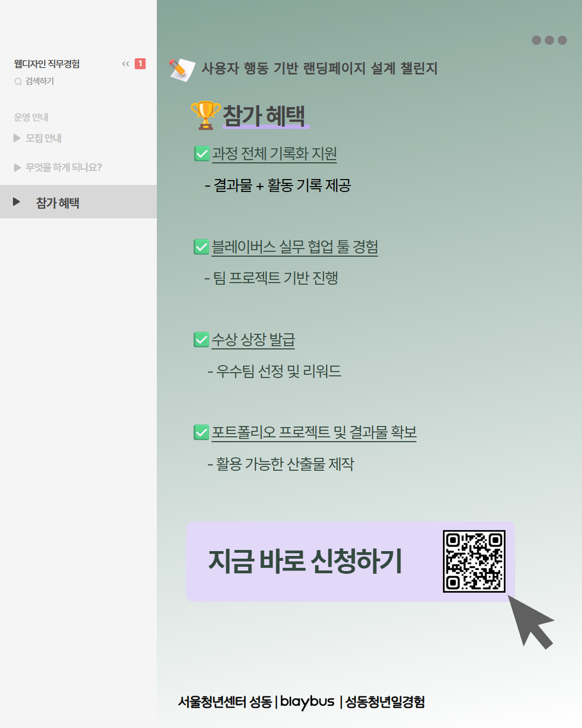The height and width of the screenshot is (728, 582).
Task: Click the red notification badge showing 1
Action: (140, 64)
